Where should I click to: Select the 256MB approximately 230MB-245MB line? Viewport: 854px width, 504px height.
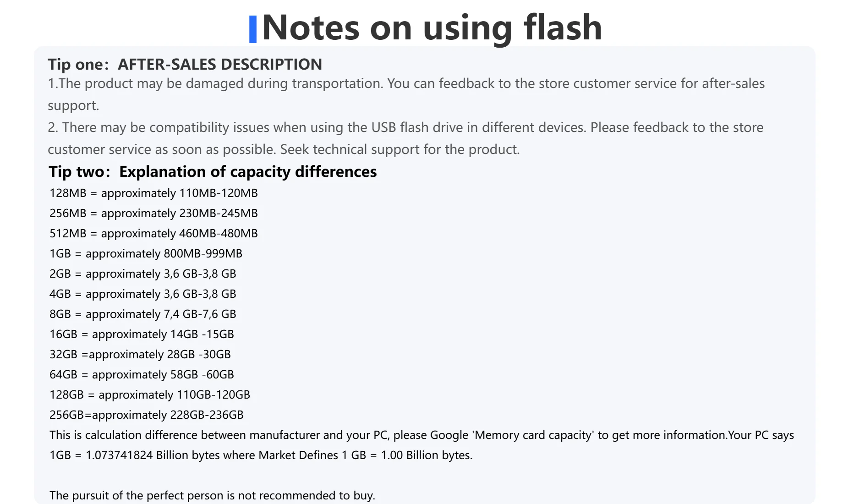[153, 213]
